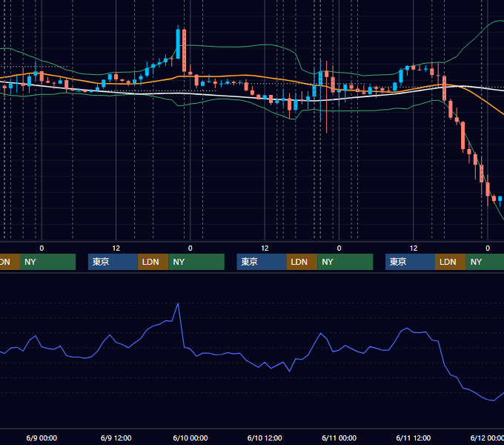Click the 東京 session block for 6/9
This screenshot has height=445, width=504.
pos(113,262)
